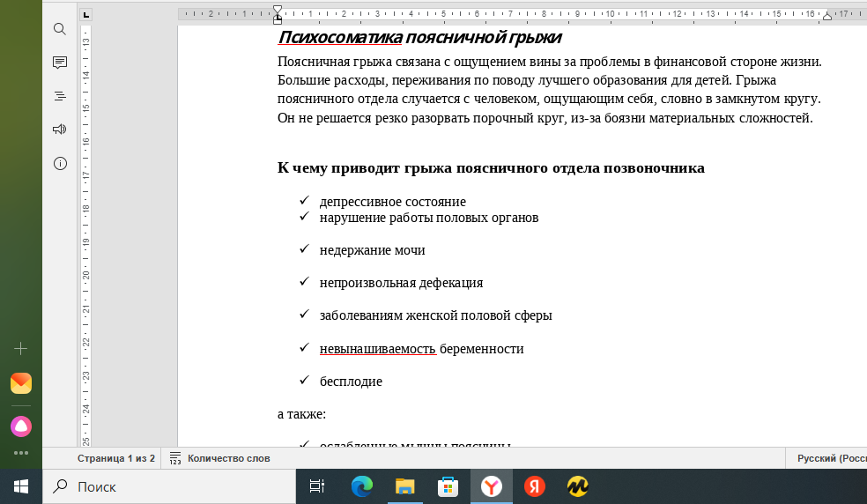Click the left indent marker on the ruler
Screen dimensions: 867x504
pos(278,19)
